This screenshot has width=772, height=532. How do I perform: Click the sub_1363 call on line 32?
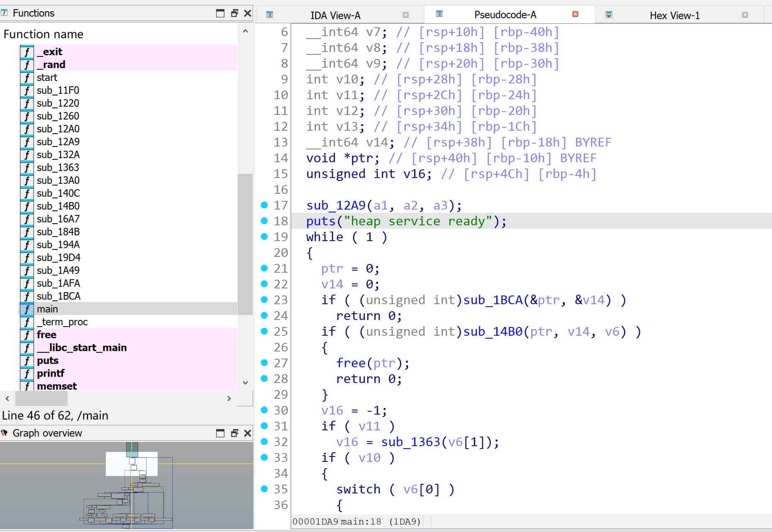coord(410,442)
